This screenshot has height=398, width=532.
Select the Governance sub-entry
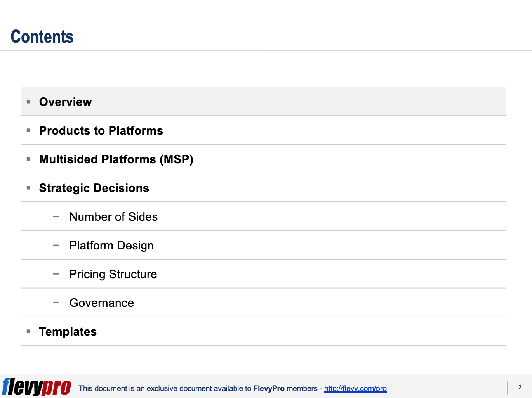(x=101, y=303)
